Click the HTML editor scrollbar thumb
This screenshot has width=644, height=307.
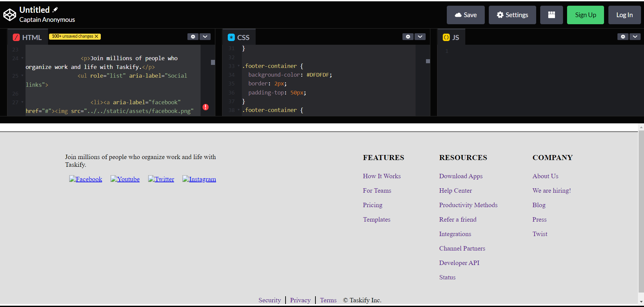coord(213,62)
